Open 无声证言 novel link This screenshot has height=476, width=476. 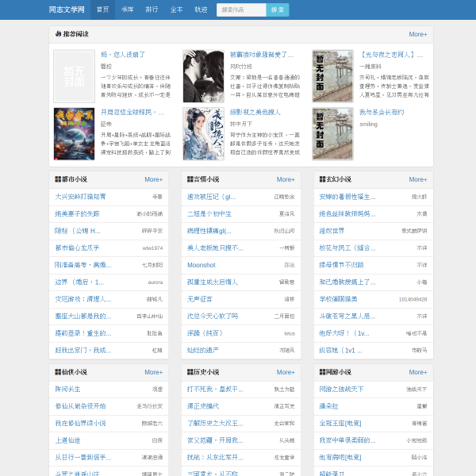(199, 299)
